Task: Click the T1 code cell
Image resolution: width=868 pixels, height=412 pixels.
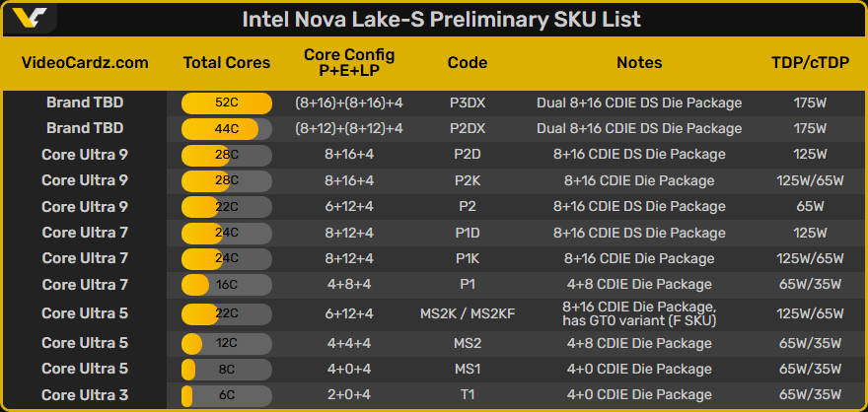Action: coord(468,395)
